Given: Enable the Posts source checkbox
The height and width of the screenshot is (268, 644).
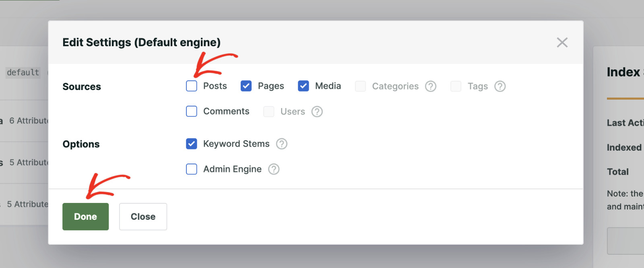Looking at the screenshot, I should click(x=191, y=86).
